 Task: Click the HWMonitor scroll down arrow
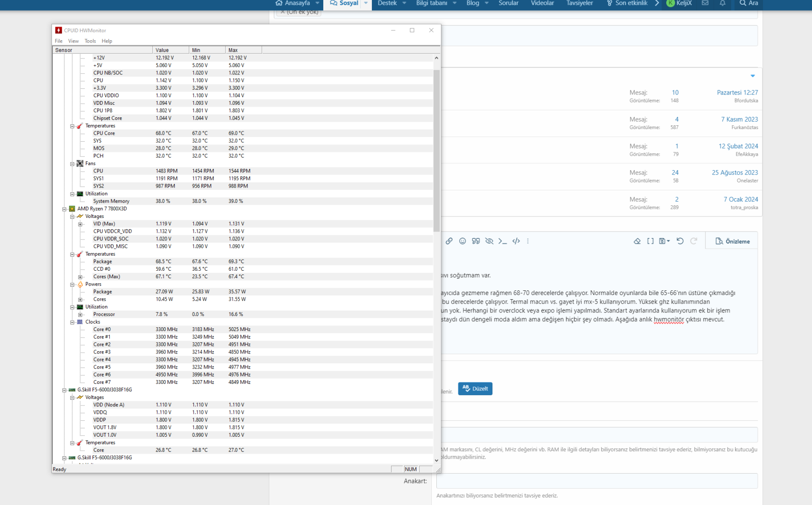pos(436,461)
